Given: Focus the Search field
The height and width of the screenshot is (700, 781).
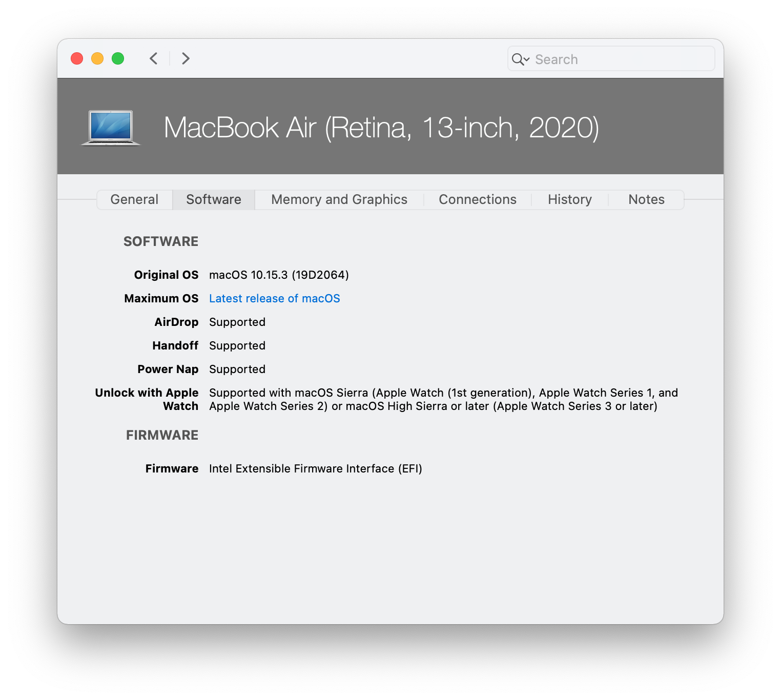Looking at the screenshot, I should coord(611,59).
